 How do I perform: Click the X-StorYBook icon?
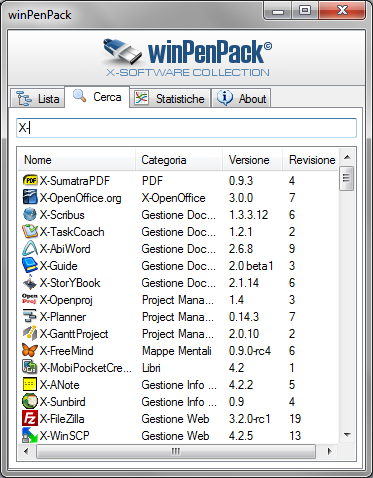tap(30, 283)
